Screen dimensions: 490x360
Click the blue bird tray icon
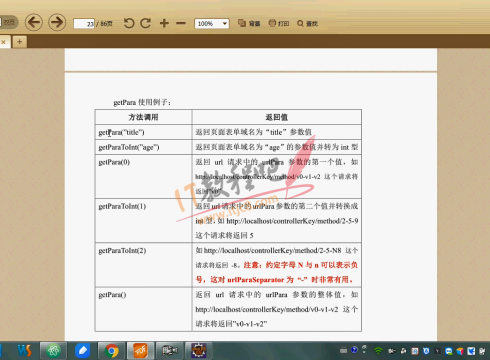point(471,351)
